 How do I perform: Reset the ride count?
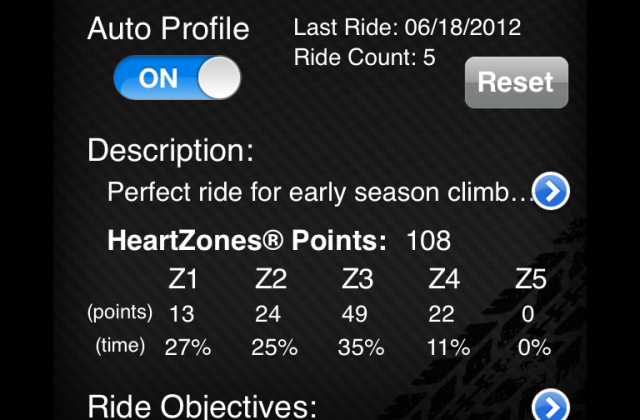pyautogui.click(x=516, y=82)
